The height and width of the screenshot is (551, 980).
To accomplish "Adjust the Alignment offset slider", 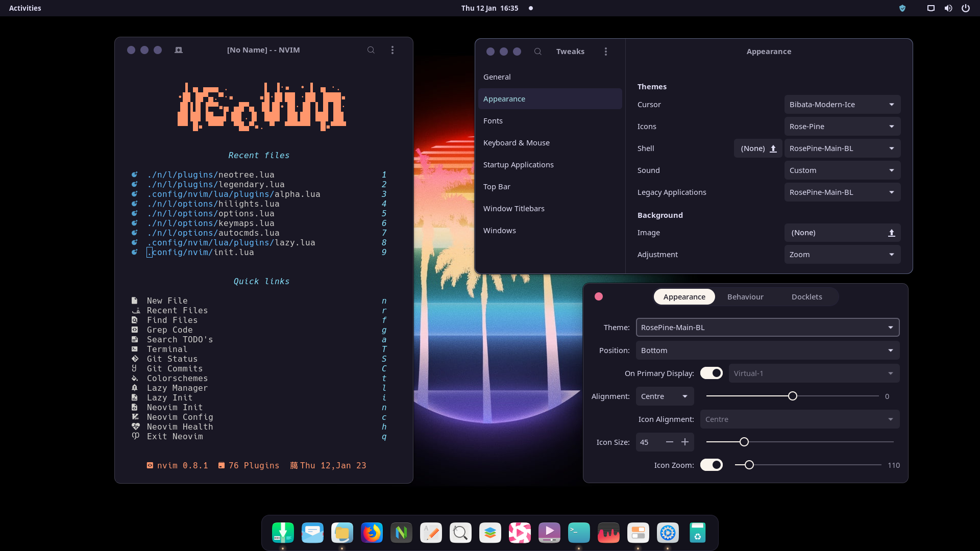I will (792, 396).
